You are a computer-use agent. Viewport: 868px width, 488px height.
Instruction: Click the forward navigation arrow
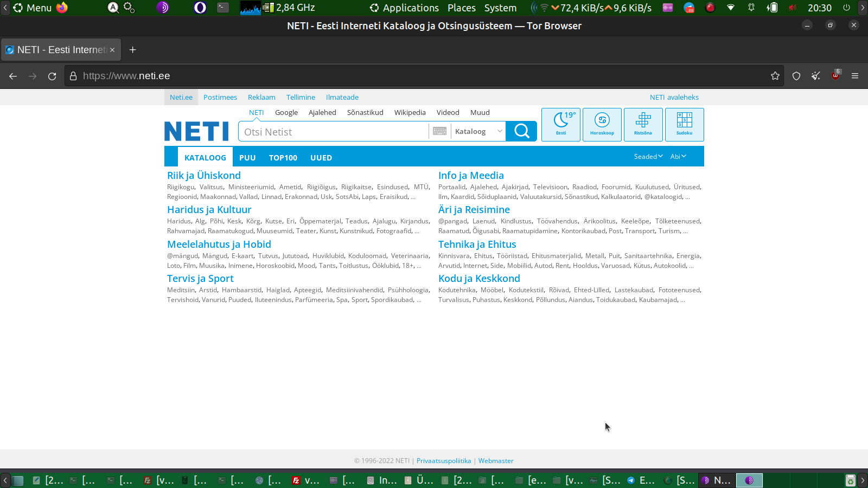(33, 76)
